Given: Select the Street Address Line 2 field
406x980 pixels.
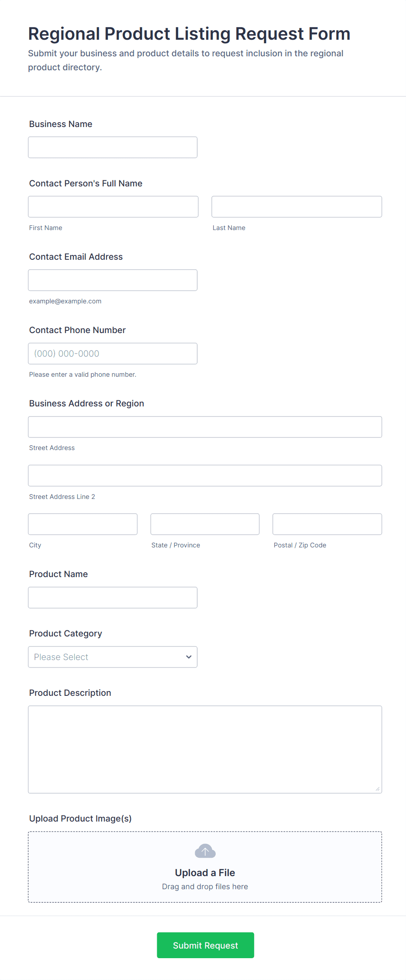Looking at the screenshot, I should click(x=205, y=476).
